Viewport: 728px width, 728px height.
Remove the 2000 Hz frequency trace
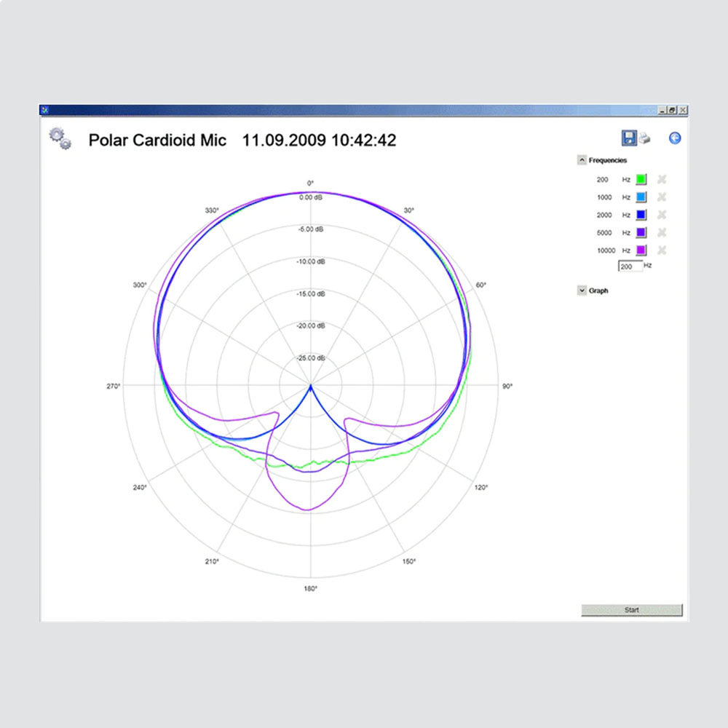tap(662, 215)
